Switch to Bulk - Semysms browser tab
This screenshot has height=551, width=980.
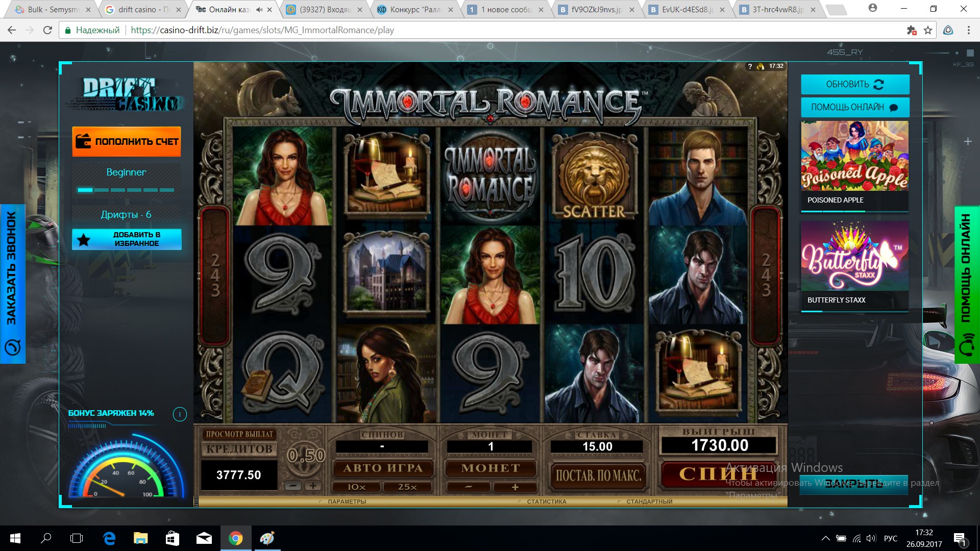53,9
